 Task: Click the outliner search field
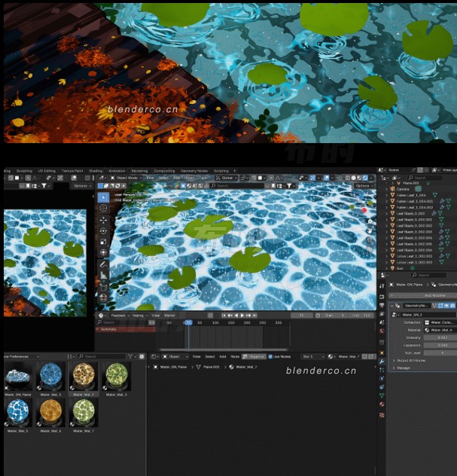coord(425,178)
